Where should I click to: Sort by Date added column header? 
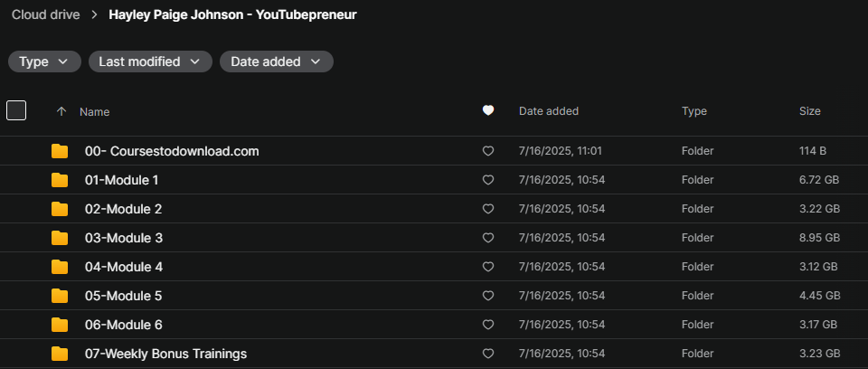(x=549, y=111)
